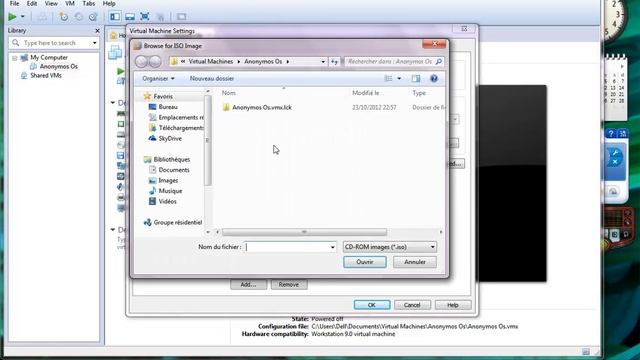This screenshot has height=360, width=640.
Task: Open the Edit menu
Action: coord(32,4)
